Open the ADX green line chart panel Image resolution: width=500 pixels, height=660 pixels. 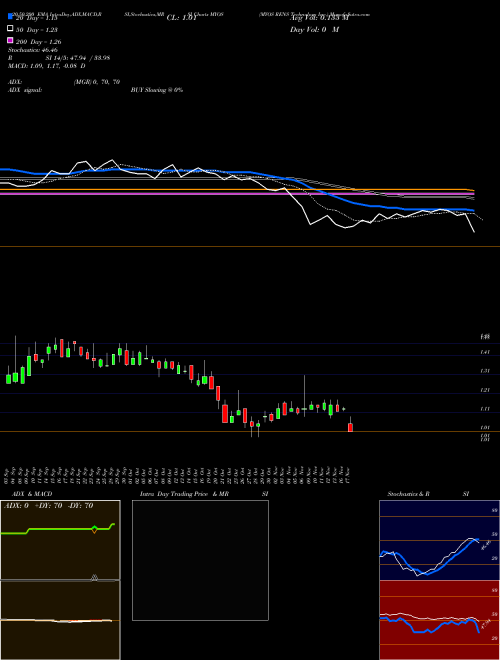click(60, 540)
